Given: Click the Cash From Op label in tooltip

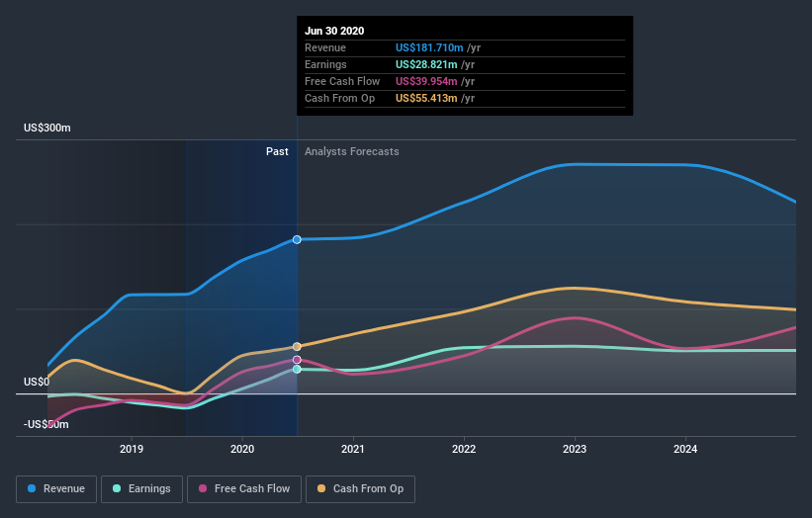Looking at the screenshot, I should point(339,98).
